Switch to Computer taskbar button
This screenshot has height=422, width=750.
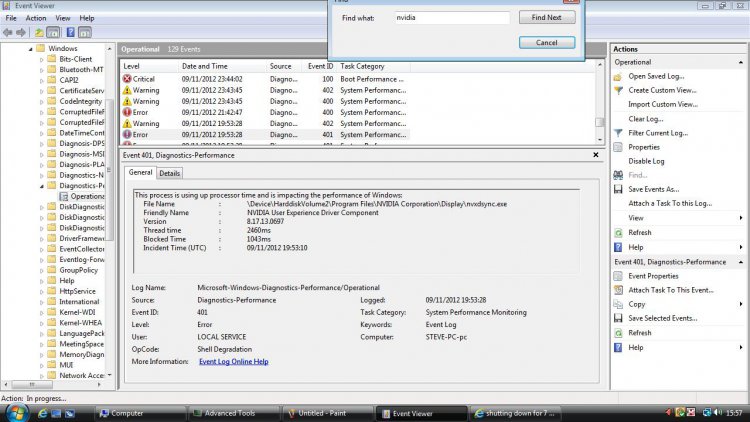tap(140, 413)
